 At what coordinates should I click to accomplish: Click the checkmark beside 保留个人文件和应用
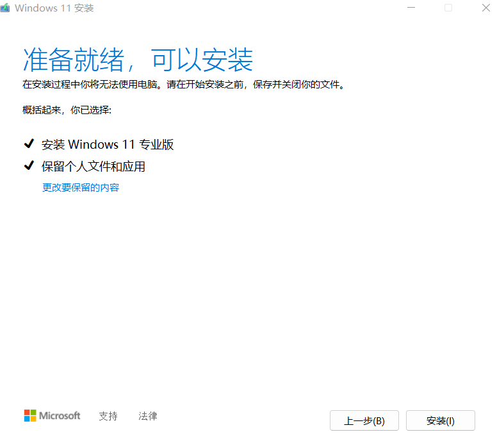click(28, 167)
